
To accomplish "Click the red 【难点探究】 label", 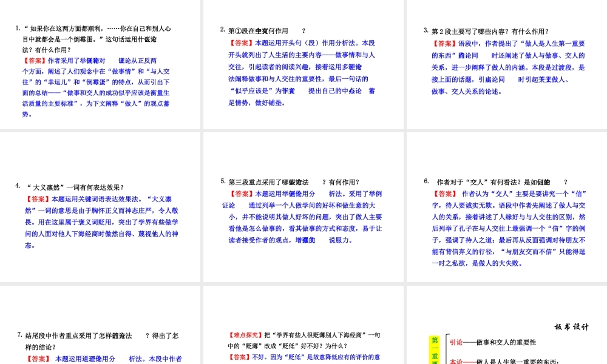I will 246,335.
